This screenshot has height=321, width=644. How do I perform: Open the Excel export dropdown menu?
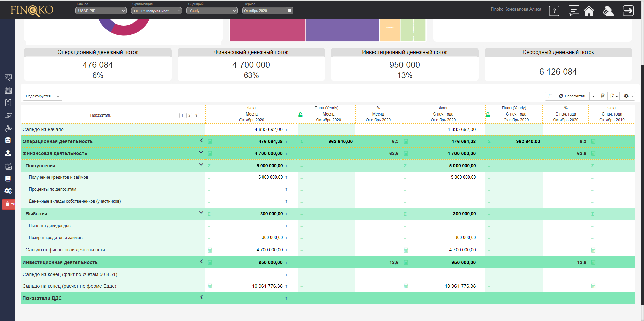tap(614, 96)
